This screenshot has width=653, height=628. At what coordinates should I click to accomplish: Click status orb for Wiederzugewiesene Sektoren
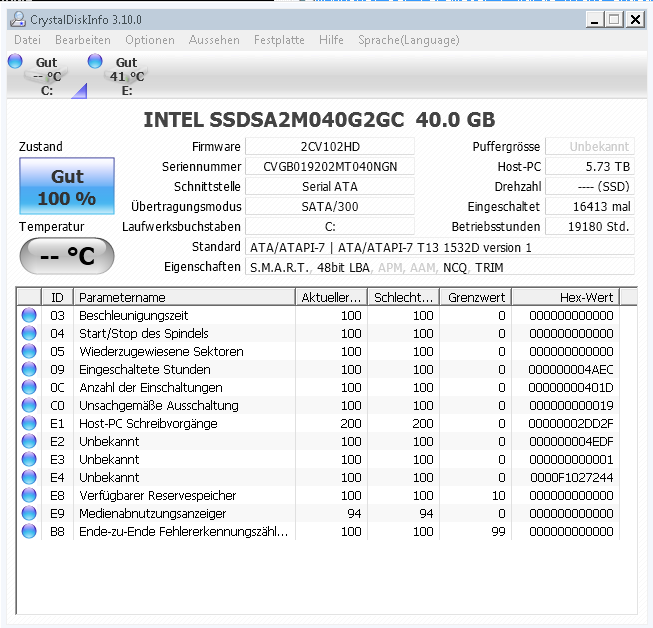coord(29,351)
